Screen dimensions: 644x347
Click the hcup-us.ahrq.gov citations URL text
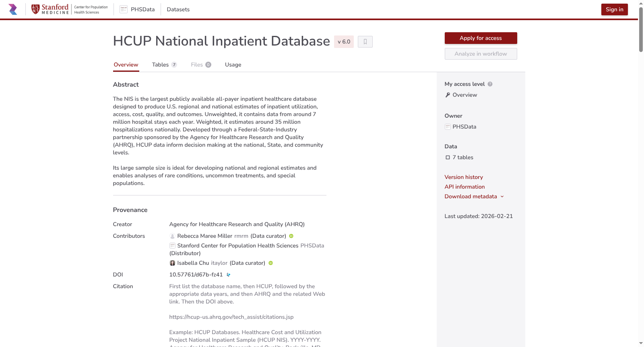231,317
